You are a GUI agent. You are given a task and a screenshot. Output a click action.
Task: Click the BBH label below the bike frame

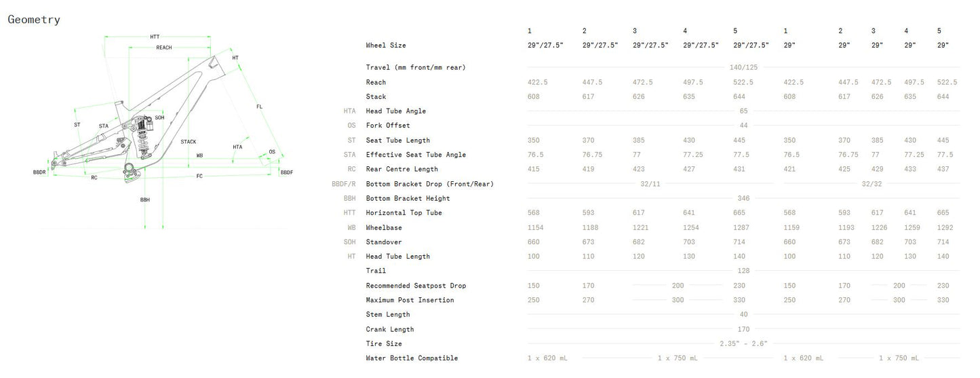pos(144,200)
